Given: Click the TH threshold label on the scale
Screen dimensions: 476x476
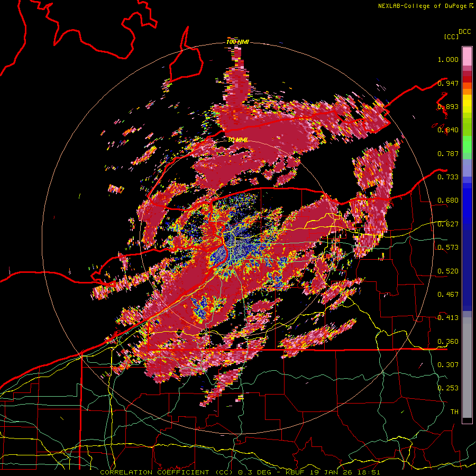Looking at the screenshot, I should 454,412.
